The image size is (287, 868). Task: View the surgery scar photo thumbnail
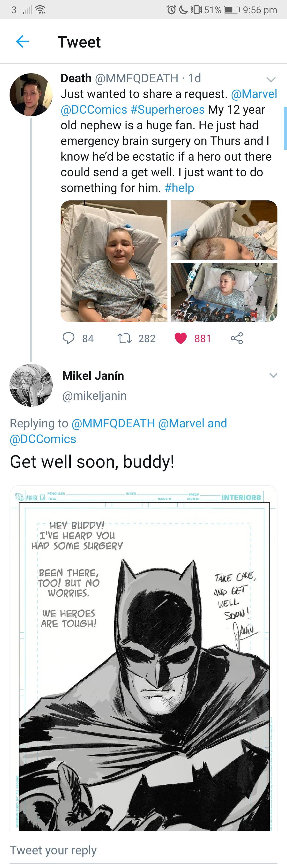[x=224, y=230]
